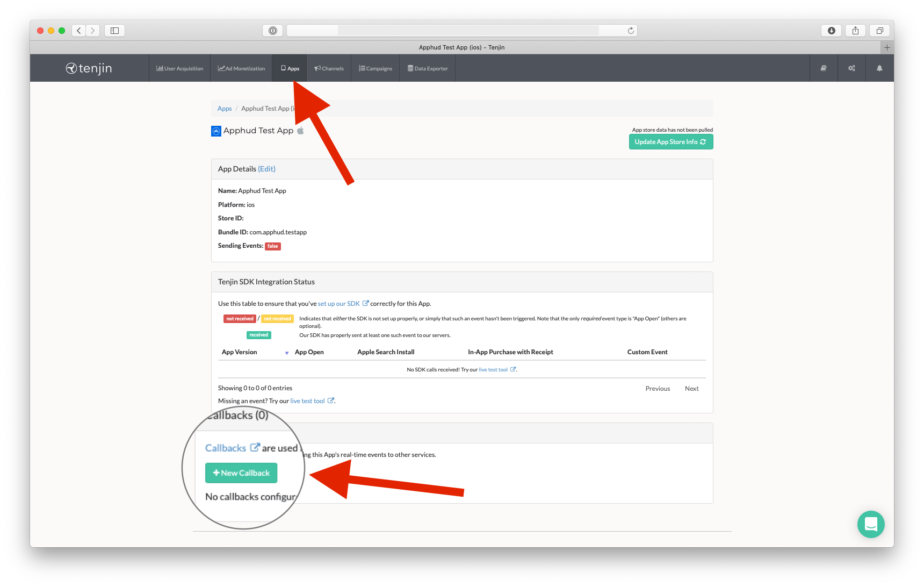Click the yellow 'not received' badge
Viewport: 924px width, 587px height.
[277, 319]
